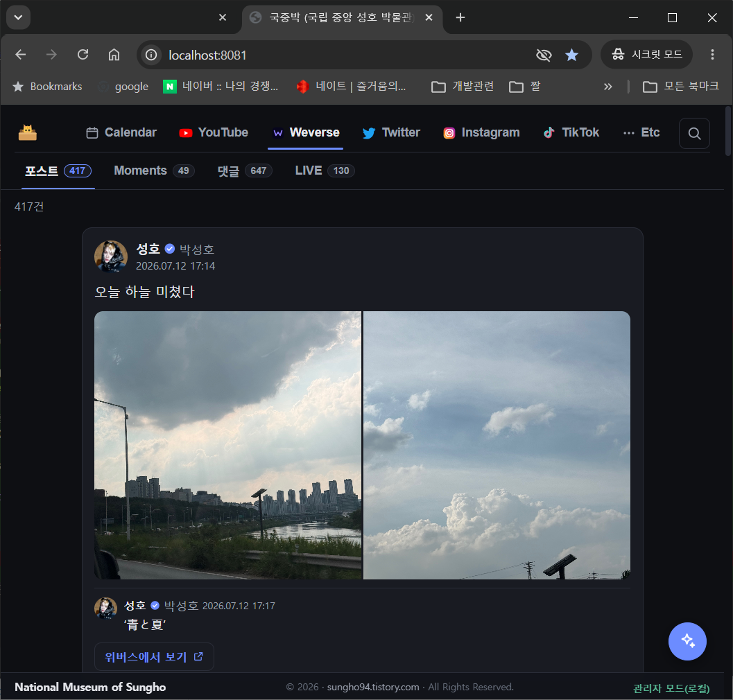733x700 pixels.
Task: Go to browser home via house icon
Action: click(114, 55)
